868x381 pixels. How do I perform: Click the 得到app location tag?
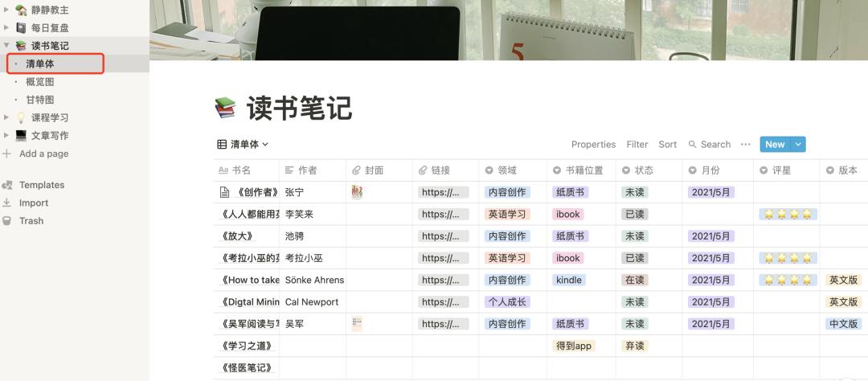click(574, 346)
